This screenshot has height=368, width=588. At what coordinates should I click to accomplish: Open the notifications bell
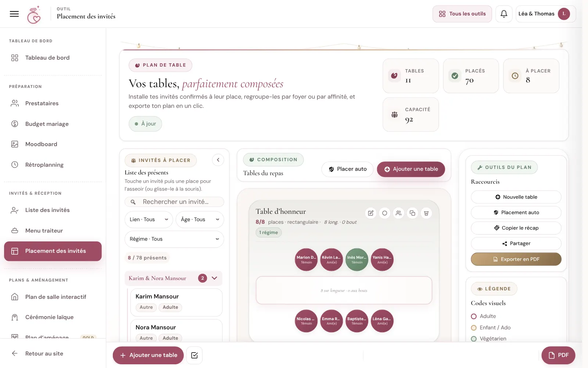504,14
